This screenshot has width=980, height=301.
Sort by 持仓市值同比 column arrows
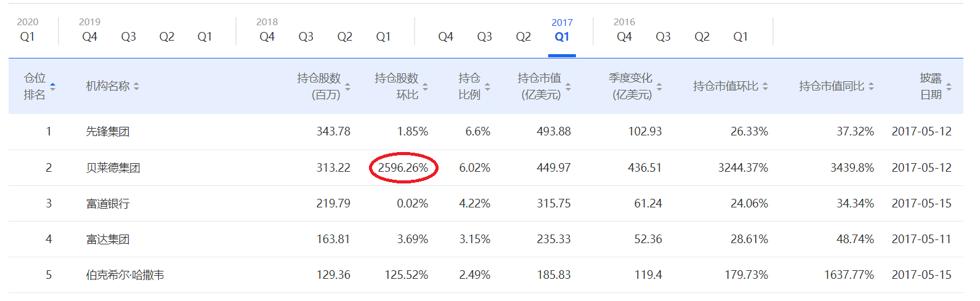tap(871, 87)
